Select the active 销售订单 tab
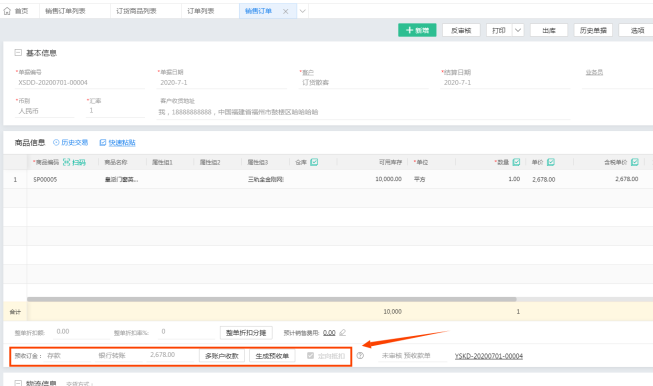This screenshot has height=386, width=653. click(258, 11)
